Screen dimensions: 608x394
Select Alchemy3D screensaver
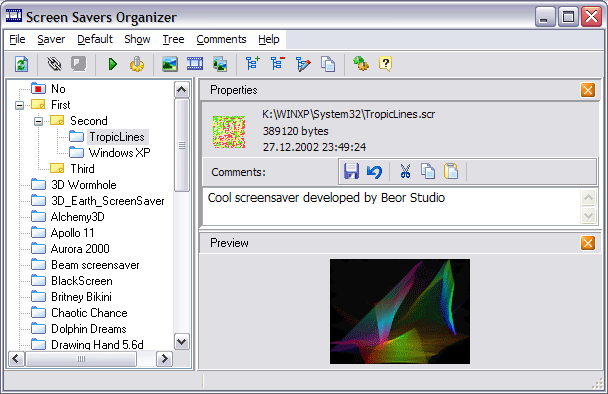tap(78, 217)
